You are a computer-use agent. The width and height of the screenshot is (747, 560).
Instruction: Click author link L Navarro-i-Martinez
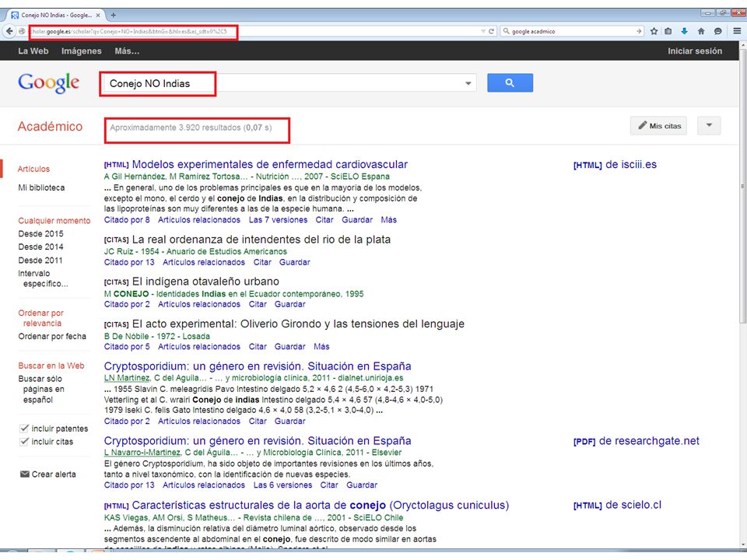coord(142,453)
